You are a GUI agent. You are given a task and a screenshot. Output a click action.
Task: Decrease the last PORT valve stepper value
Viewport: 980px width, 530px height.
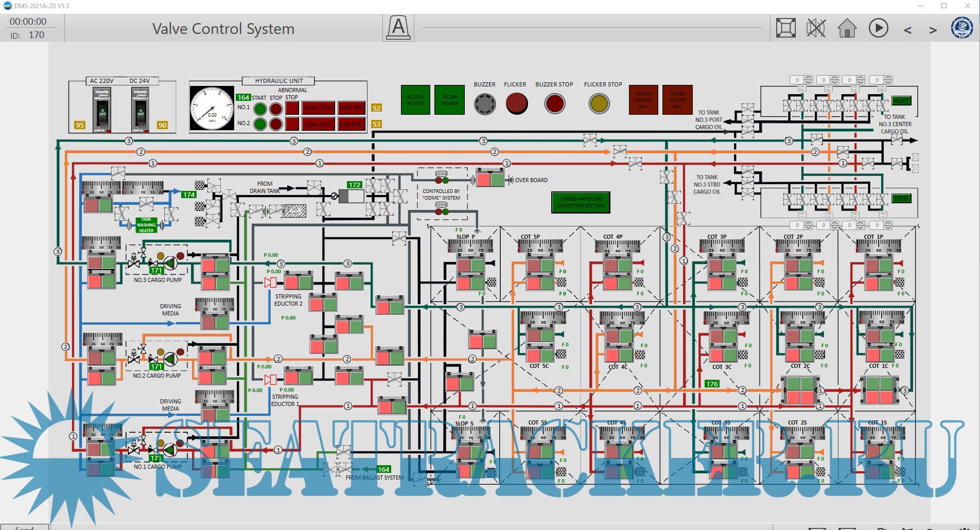click(888, 82)
